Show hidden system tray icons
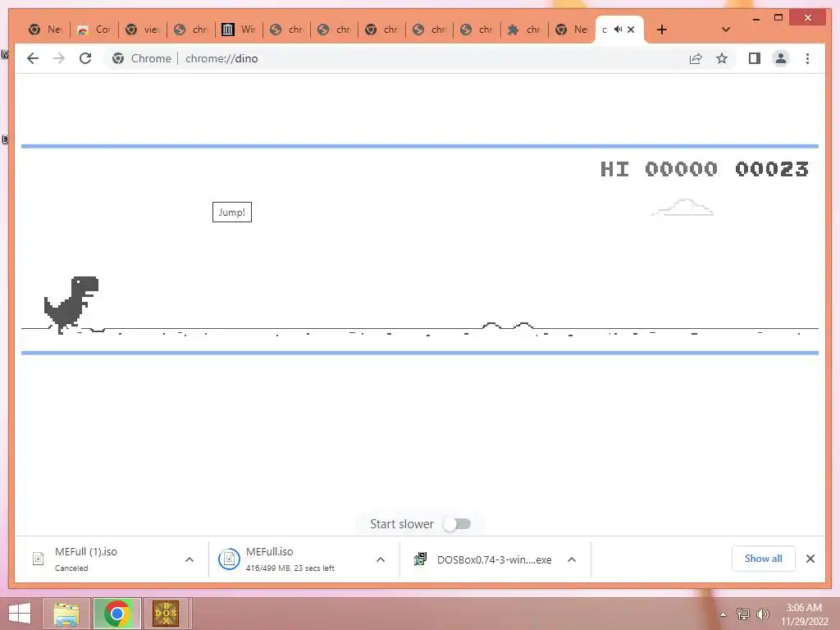The image size is (840, 630). click(724, 614)
